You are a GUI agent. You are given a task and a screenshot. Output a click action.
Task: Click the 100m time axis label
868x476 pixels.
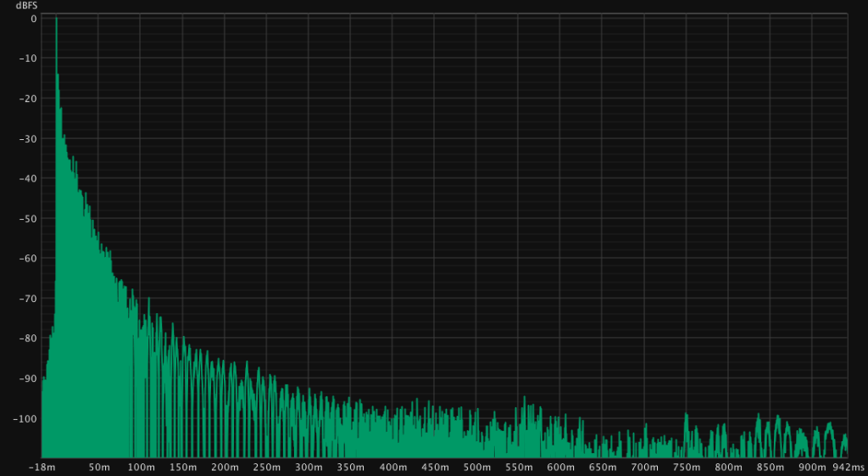click(x=141, y=468)
